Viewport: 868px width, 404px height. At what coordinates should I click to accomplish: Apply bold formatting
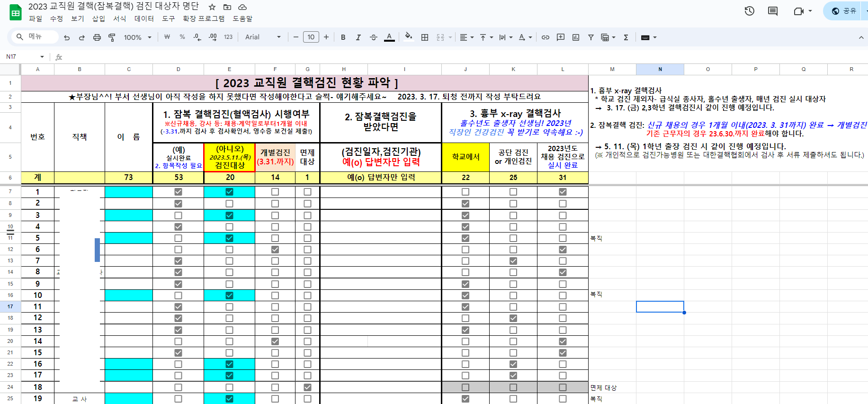(x=343, y=37)
